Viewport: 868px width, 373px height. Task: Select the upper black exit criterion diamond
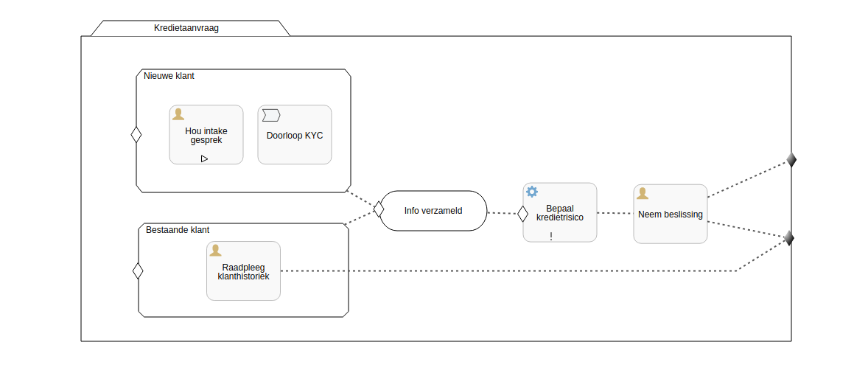[x=791, y=160]
